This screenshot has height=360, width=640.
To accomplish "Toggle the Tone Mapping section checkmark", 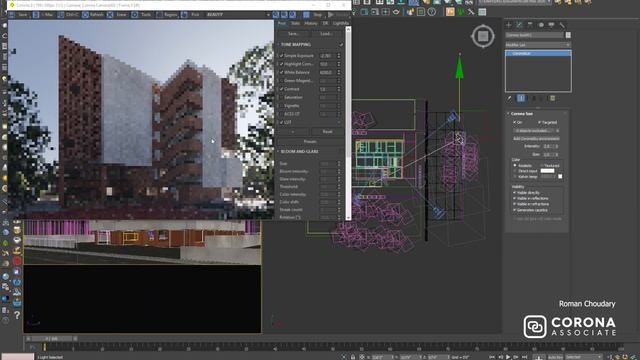I will [341, 44].
